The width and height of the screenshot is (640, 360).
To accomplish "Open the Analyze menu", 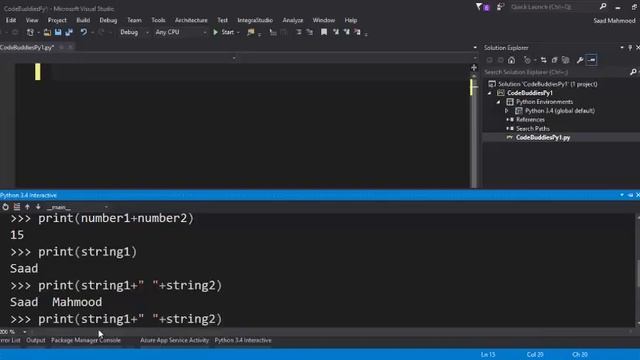I will pyautogui.click(x=293, y=20).
